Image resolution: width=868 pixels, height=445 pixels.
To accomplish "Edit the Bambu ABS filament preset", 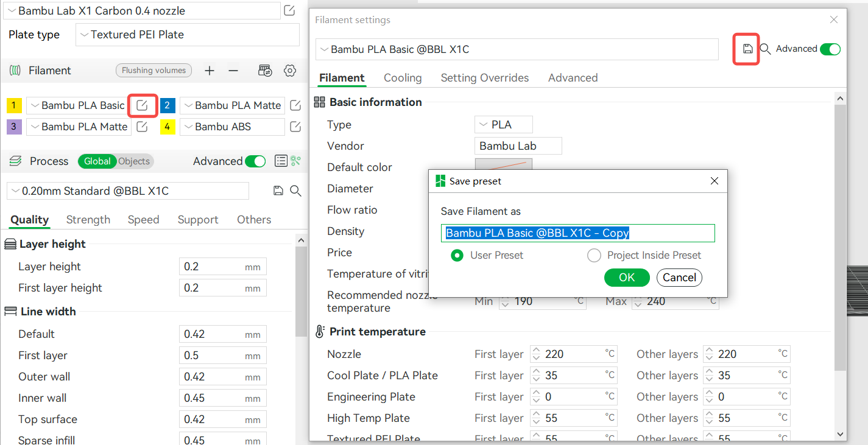I will pos(295,127).
